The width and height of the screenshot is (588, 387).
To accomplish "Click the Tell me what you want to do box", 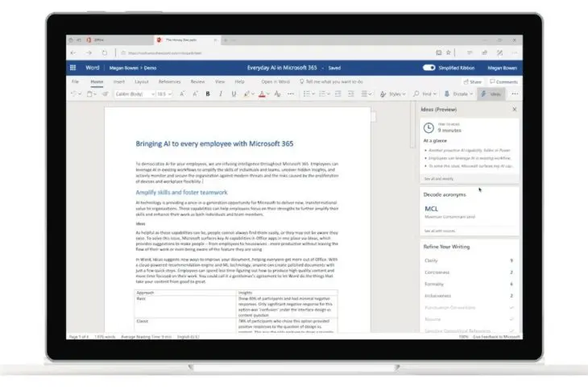I will 331,81.
